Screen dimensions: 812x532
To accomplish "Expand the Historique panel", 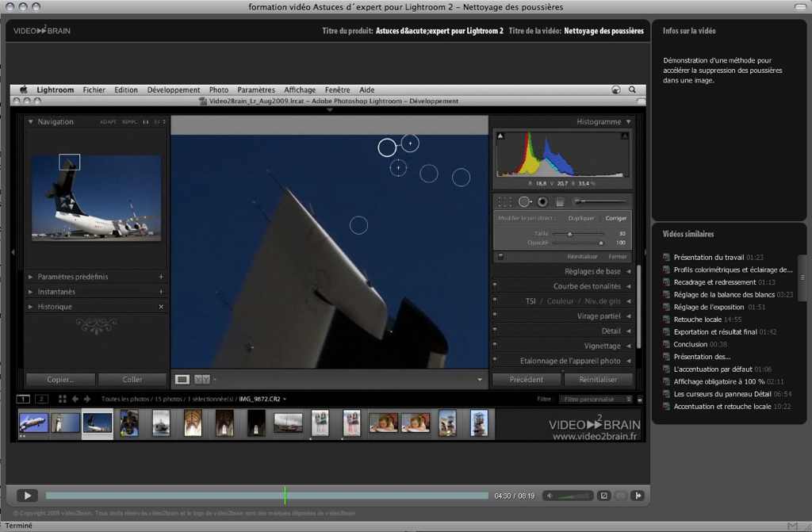I will [x=31, y=307].
